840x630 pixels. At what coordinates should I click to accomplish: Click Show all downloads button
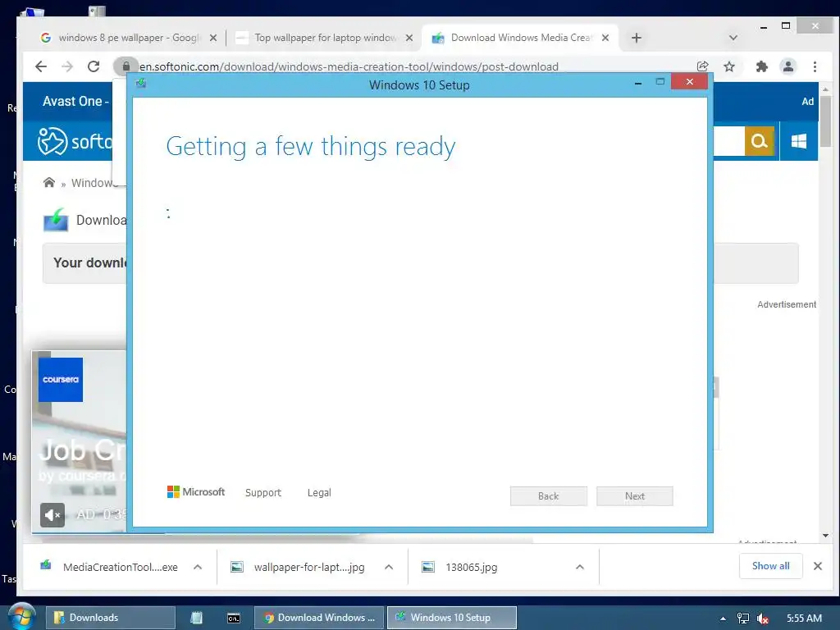771,566
